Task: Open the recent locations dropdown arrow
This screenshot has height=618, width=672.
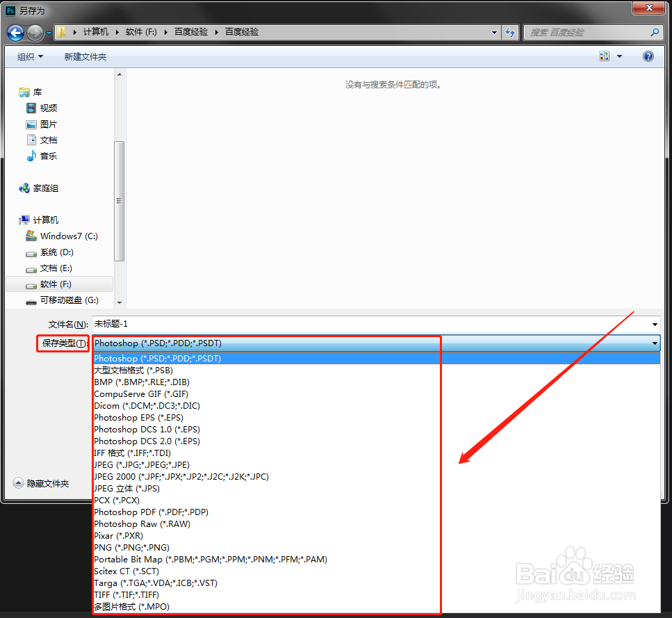Action: (x=49, y=33)
